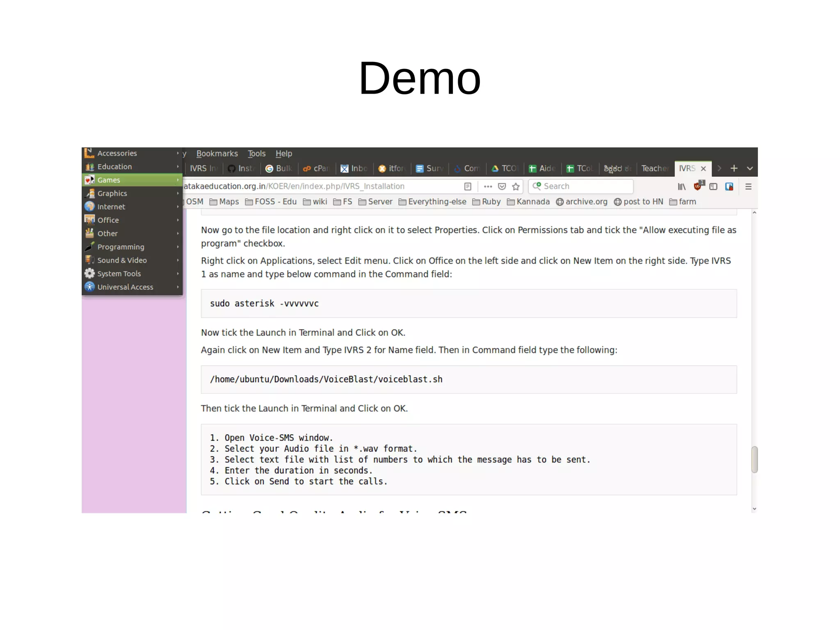Toggle reader view icon in address bar
This screenshot has height=630, width=840.
coord(468,186)
